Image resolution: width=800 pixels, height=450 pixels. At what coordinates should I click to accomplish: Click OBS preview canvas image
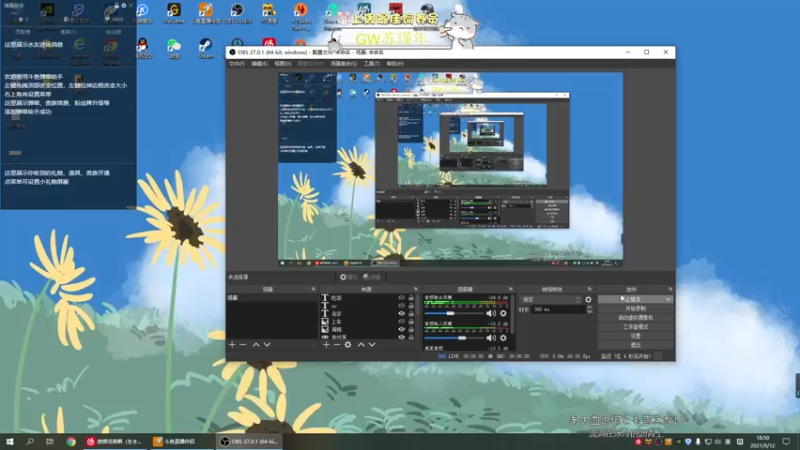click(x=450, y=170)
